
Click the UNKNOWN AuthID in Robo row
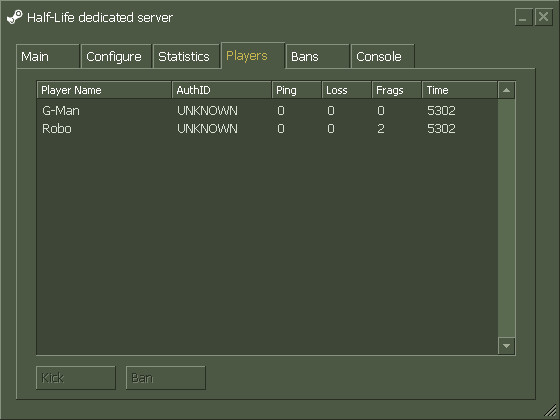207,129
